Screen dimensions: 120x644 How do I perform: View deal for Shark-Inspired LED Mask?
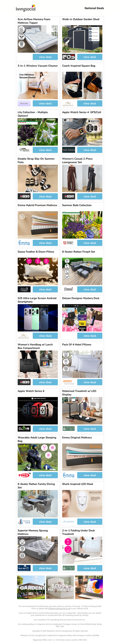pyautogui.click(x=90, y=521)
